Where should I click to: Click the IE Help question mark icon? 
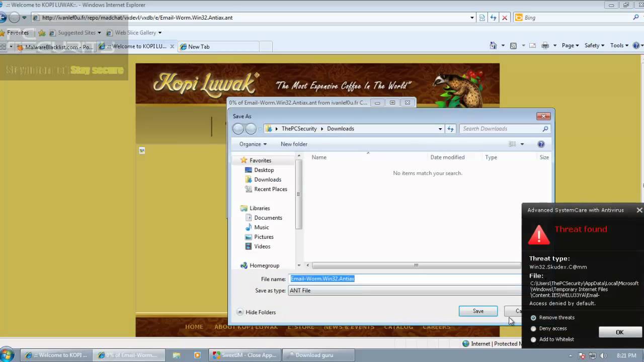click(x=636, y=45)
